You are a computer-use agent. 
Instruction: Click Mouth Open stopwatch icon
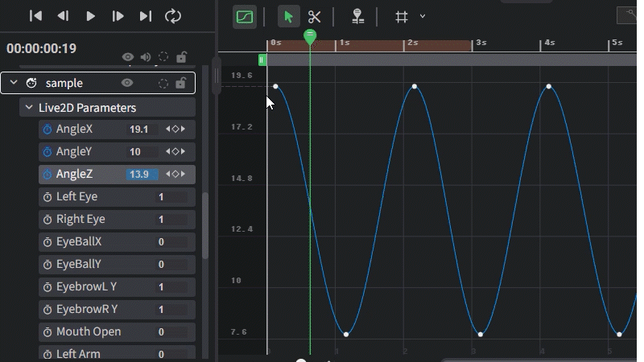(47, 332)
